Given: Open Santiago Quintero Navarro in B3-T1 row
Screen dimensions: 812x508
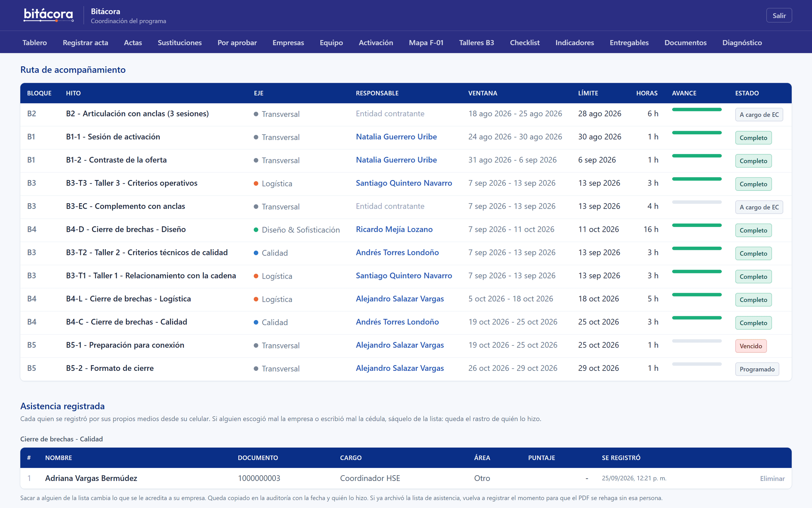Looking at the screenshot, I should (404, 276).
